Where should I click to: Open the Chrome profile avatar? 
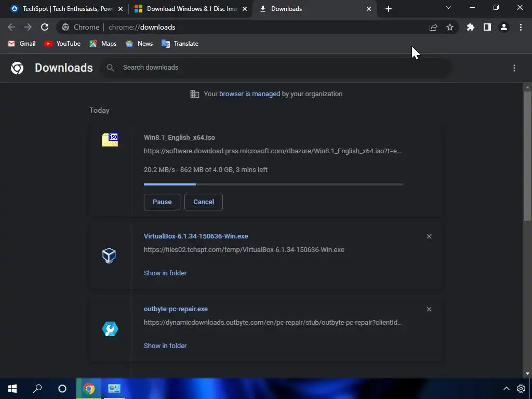504,27
